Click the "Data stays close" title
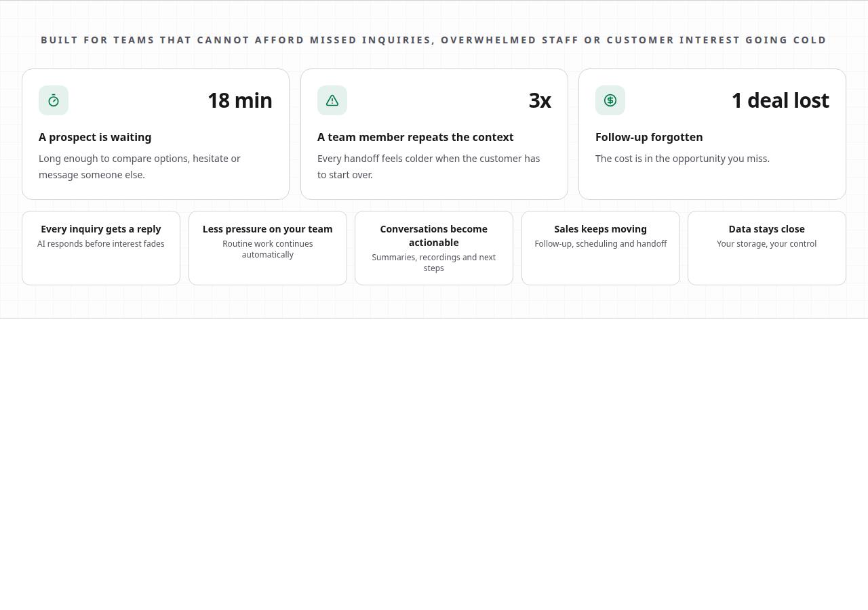The height and width of the screenshot is (610, 868). (x=767, y=229)
